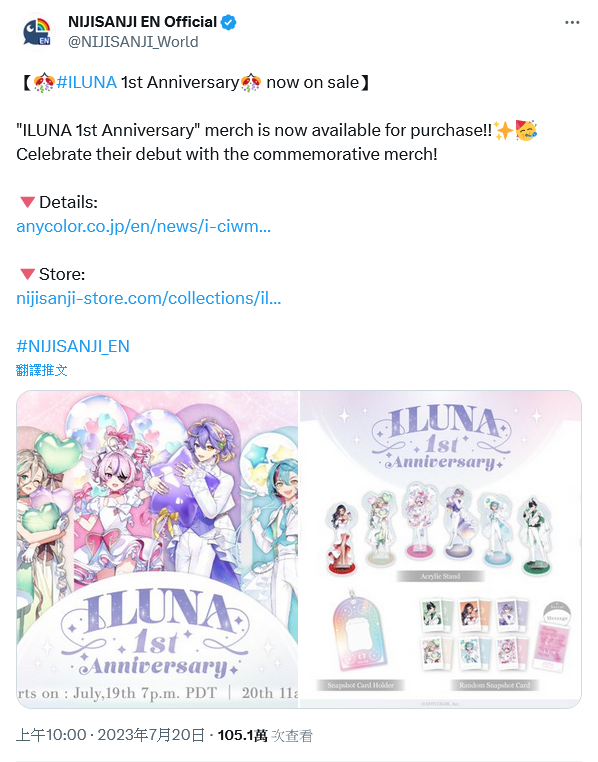Open the right merch lineup image

tap(441, 549)
